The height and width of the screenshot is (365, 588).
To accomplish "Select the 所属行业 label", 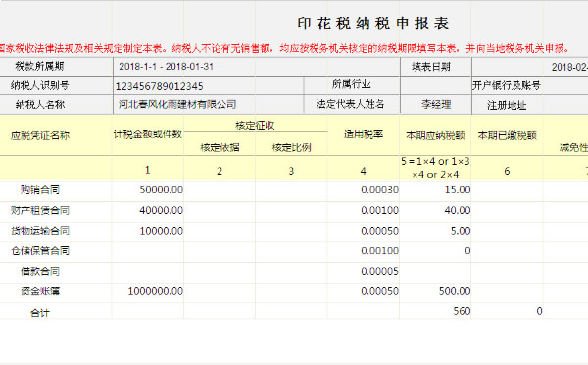I will (x=352, y=84).
